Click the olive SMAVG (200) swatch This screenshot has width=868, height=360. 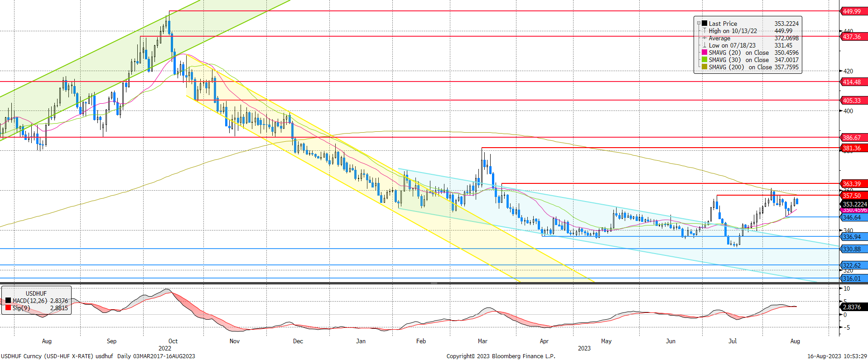click(x=704, y=67)
